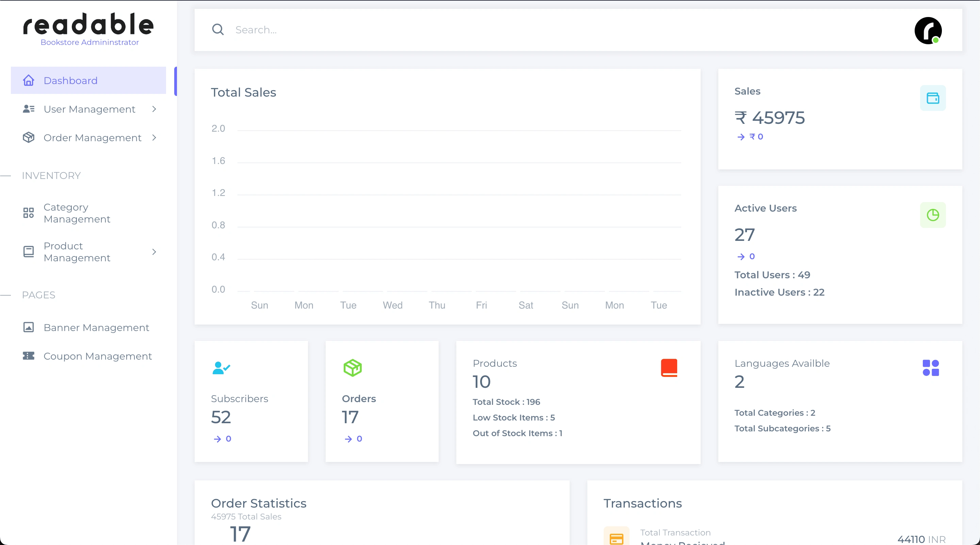This screenshot has width=980, height=545.
Task: Expand the Order Management submenu chevron
Action: [x=154, y=137]
